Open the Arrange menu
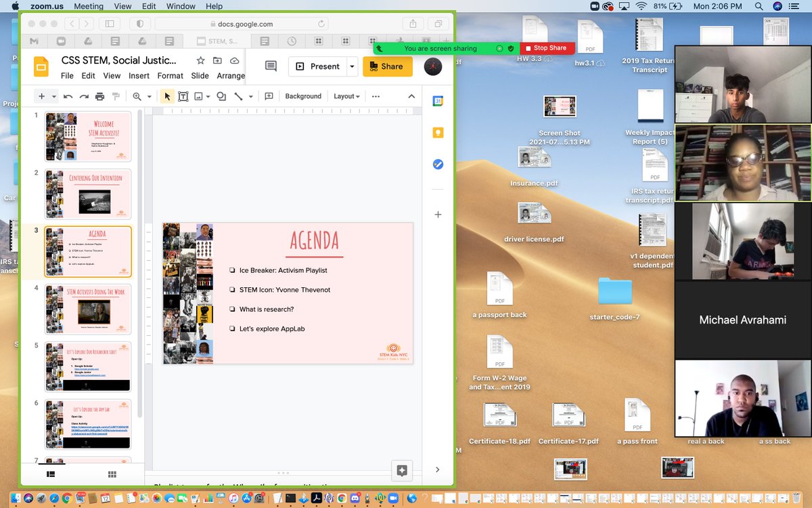The image size is (812, 508). [x=231, y=76]
